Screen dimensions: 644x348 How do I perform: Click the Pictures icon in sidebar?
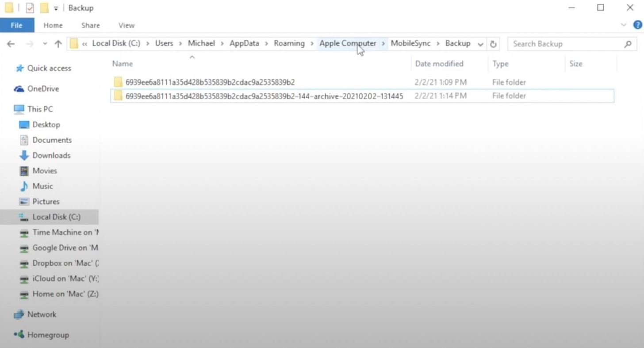24,202
